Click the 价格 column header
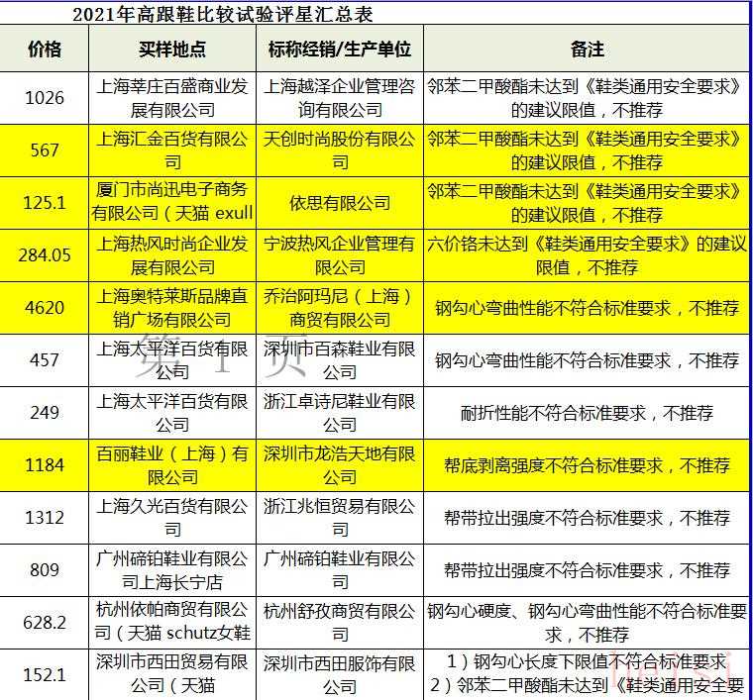Screen dimensions: 753x700 tap(45, 49)
